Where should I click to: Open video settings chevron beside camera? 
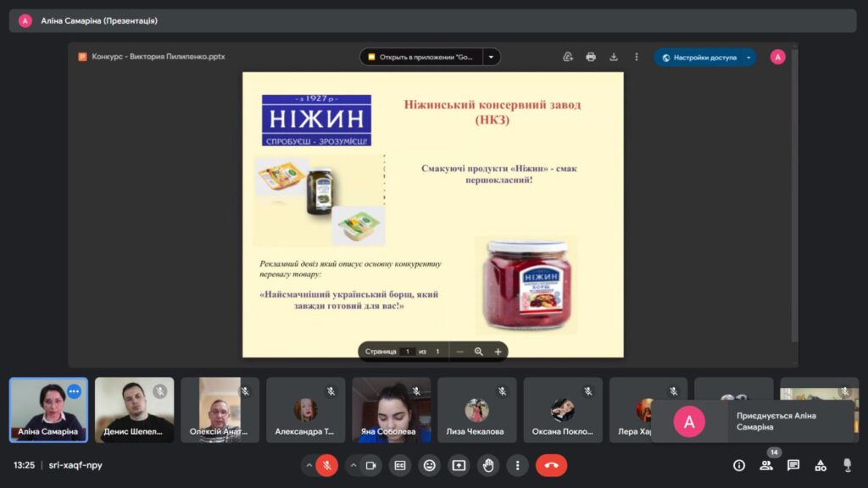(353, 465)
